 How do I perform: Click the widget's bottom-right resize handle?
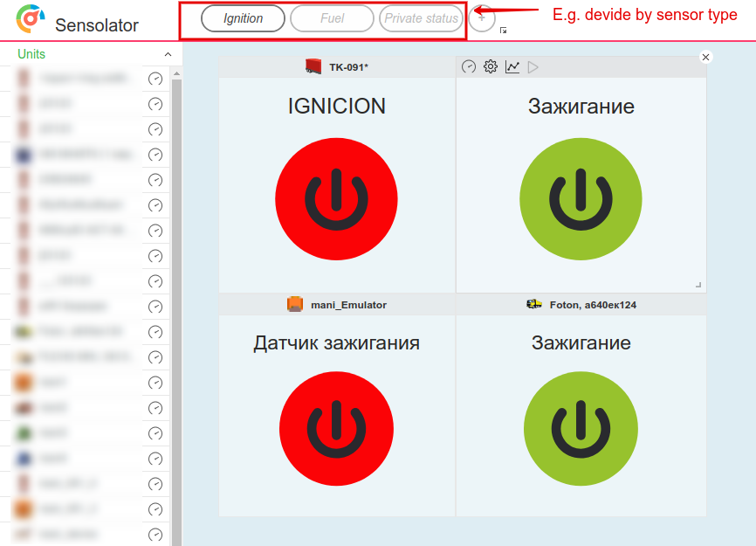click(x=698, y=285)
